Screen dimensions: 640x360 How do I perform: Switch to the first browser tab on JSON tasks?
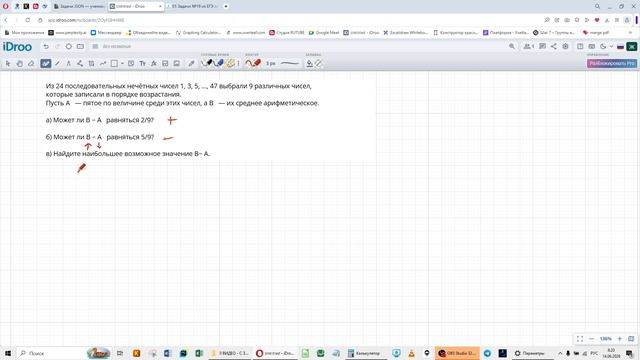coord(79,6)
